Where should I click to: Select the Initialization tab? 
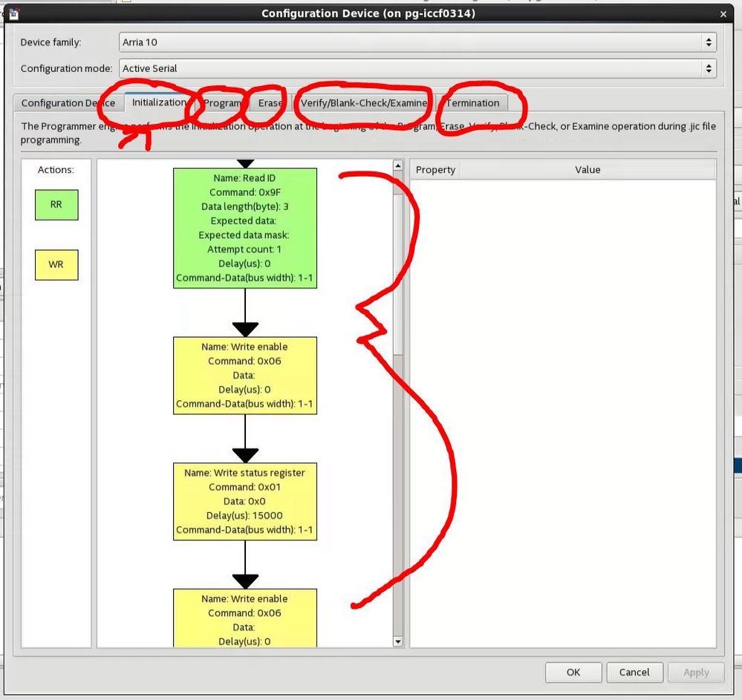tap(160, 102)
